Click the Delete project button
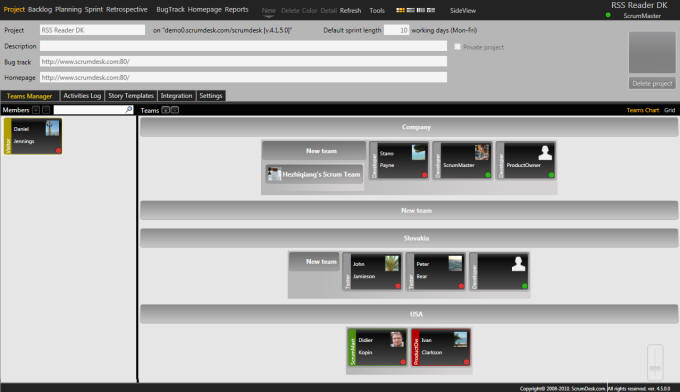This screenshot has height=392, width=680. coord(652,83)
